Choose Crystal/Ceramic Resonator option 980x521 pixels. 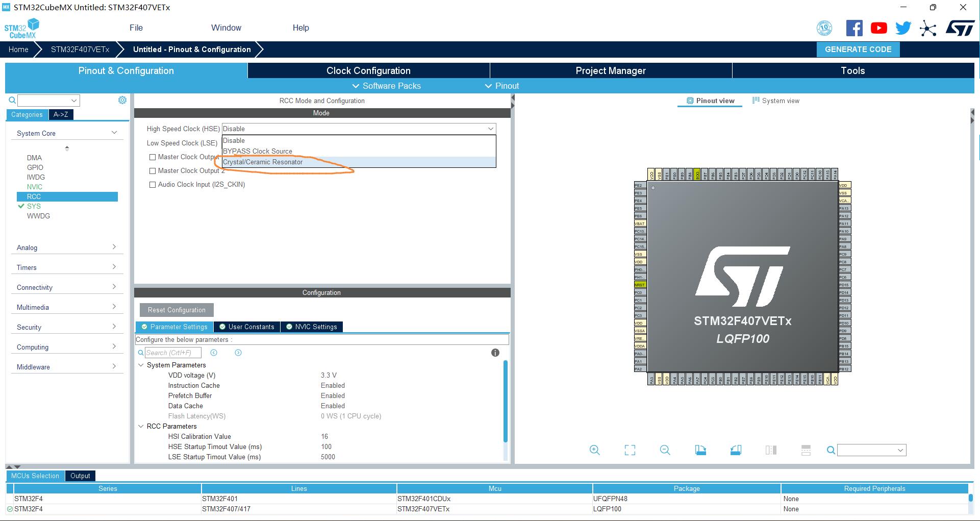point(359,162)
